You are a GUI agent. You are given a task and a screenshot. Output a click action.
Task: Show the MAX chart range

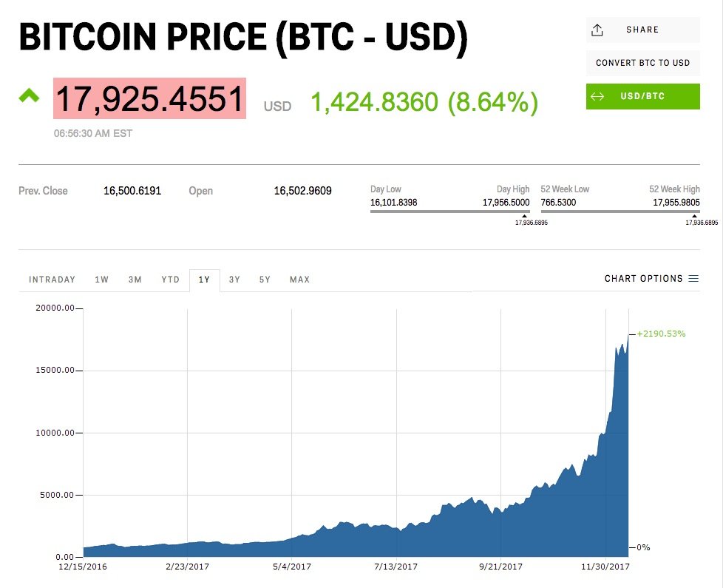pyautogui.click(x=299, y=280)
